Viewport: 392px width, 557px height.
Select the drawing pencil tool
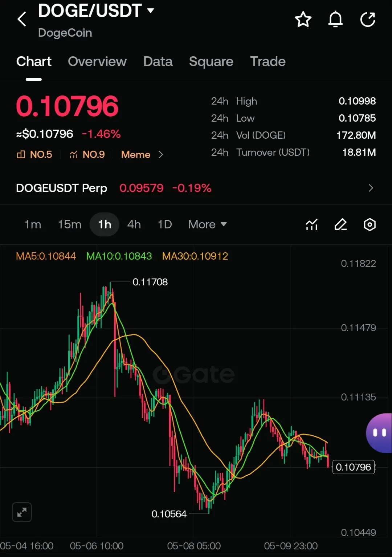340,224
